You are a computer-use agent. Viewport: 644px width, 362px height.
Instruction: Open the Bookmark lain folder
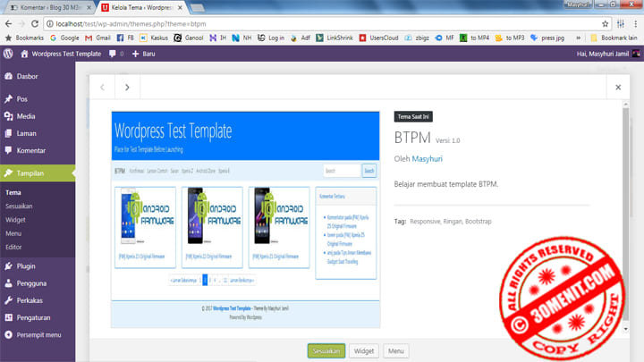coord(614,38)
